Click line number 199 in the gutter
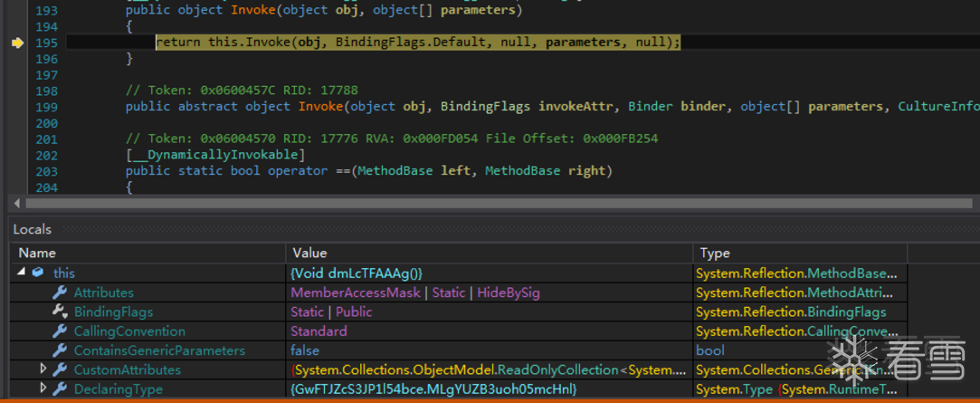 click(x=46, y=106)
